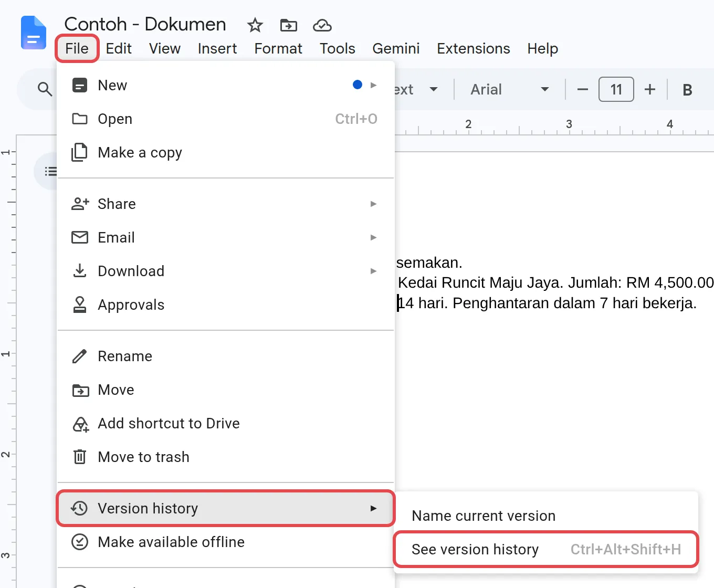The image size is (714, 588).
Task: Click the Email envelope icon
Action: click(x=80, y=237)
